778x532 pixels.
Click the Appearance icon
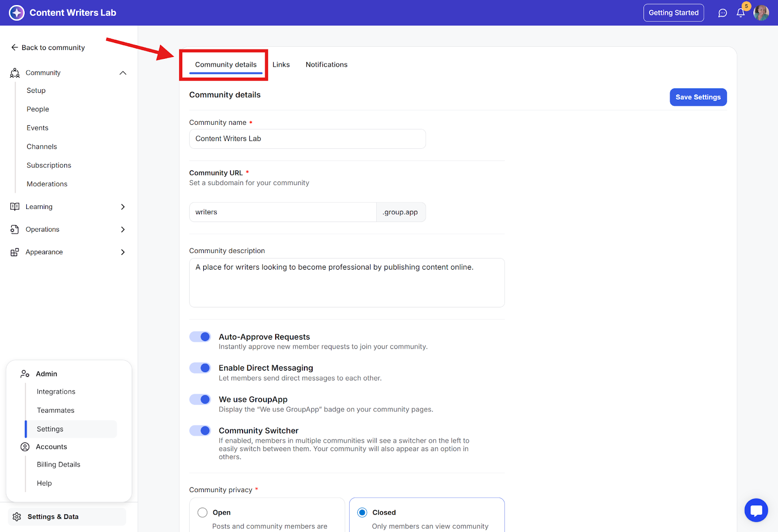click(x=15, y=252)
